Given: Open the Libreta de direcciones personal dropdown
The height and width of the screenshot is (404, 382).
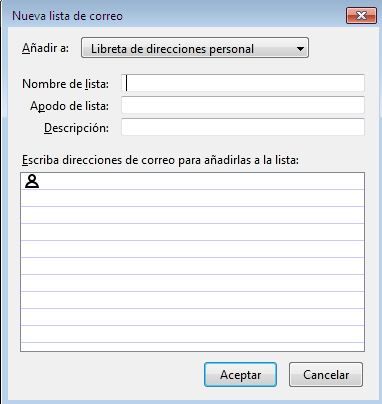Looking at the screenshot, I should (x=195, y=48).
